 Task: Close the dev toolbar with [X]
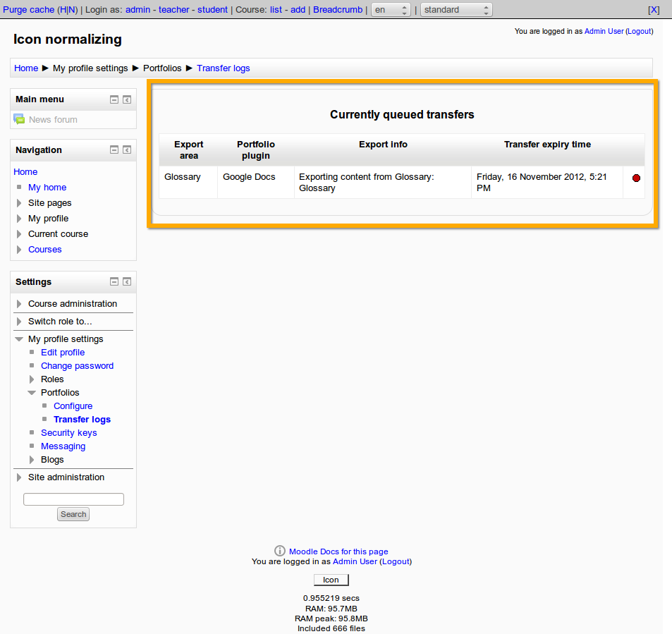pos(654,10)
